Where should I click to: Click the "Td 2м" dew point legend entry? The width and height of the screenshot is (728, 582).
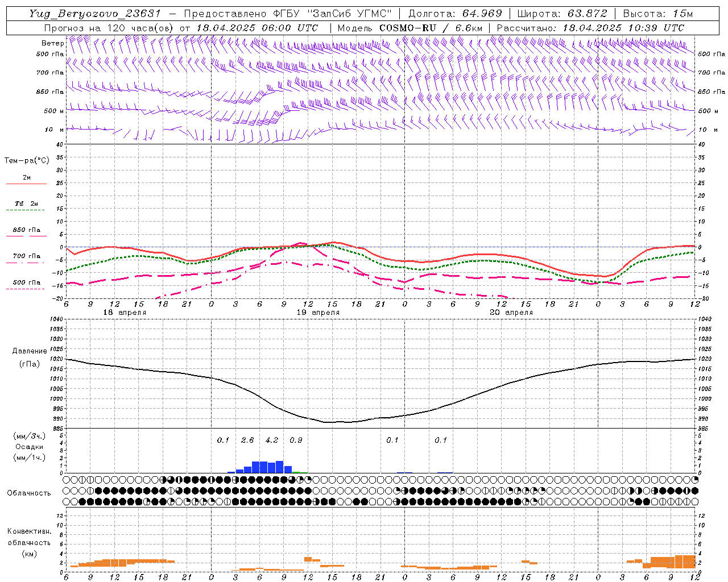(x=27, y=203)
